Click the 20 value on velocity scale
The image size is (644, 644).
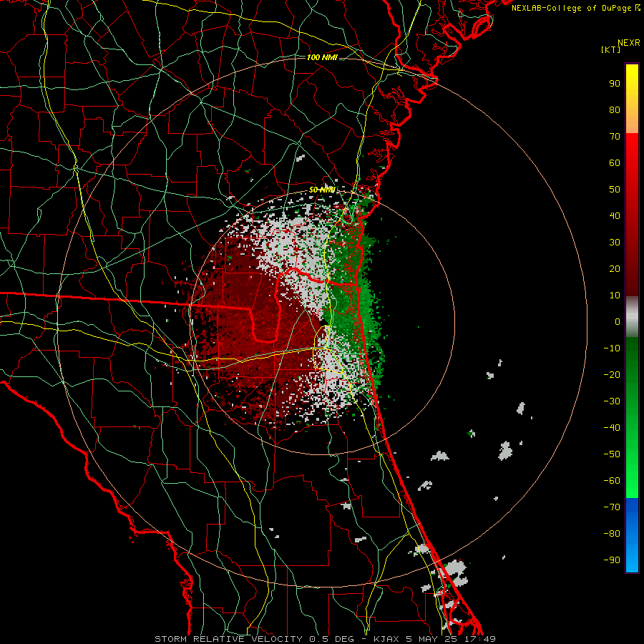click(615, 268)
